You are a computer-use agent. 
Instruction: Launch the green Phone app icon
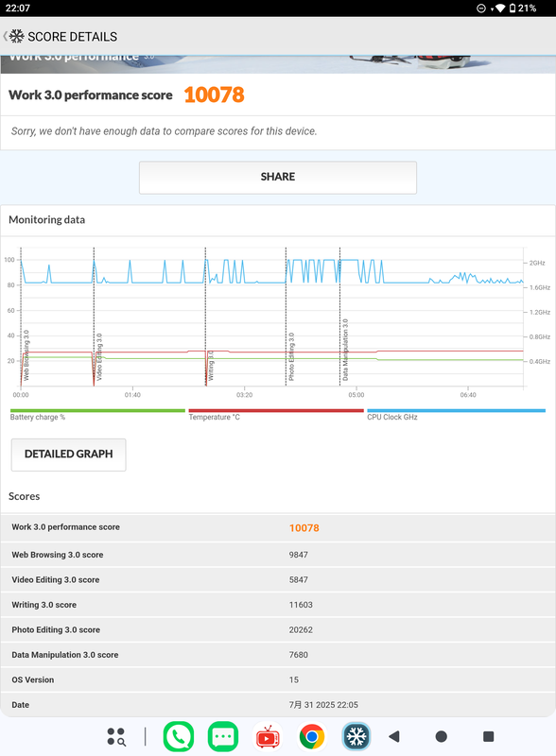[x=179, y=737]
